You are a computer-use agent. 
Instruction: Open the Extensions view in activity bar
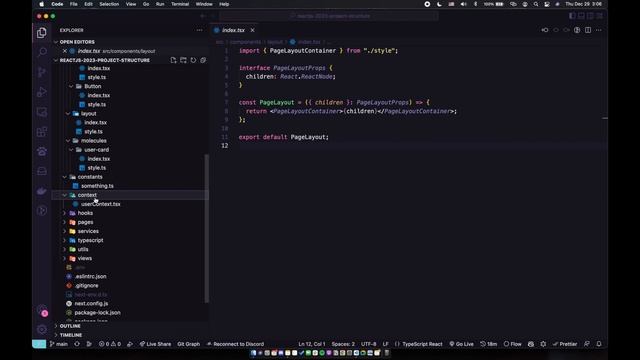coord(42,131)
